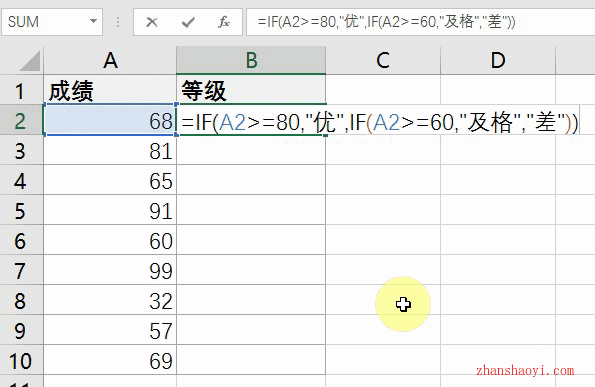595x387 pixels.
Task: Click inside the formula bar text
Action: [x=386, y=22]
